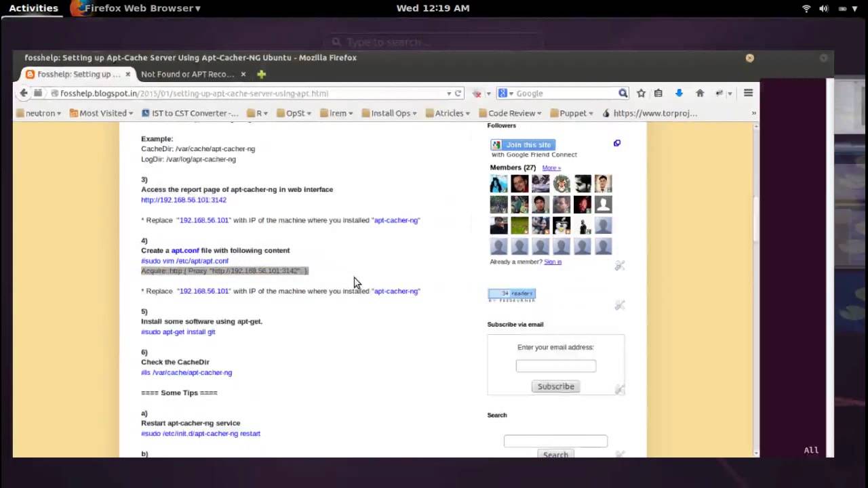
Task: Click the Join this site button
Action: [x=523, y=144]
